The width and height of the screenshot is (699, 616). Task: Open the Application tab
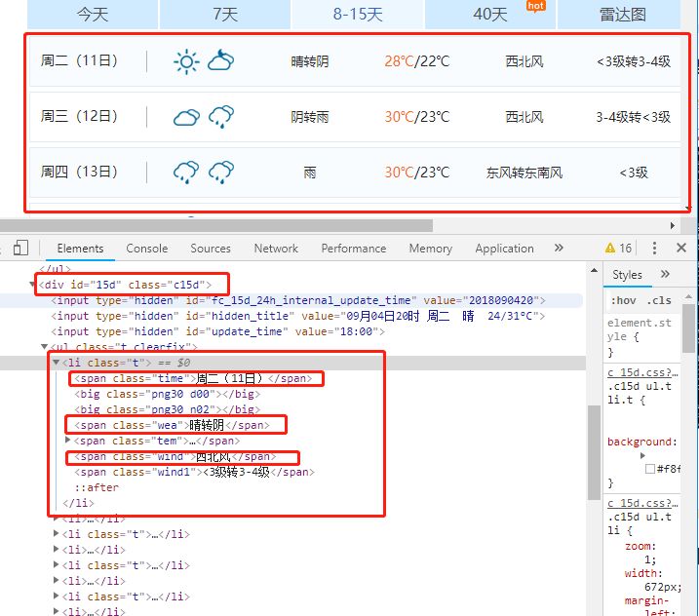[504, 249]
